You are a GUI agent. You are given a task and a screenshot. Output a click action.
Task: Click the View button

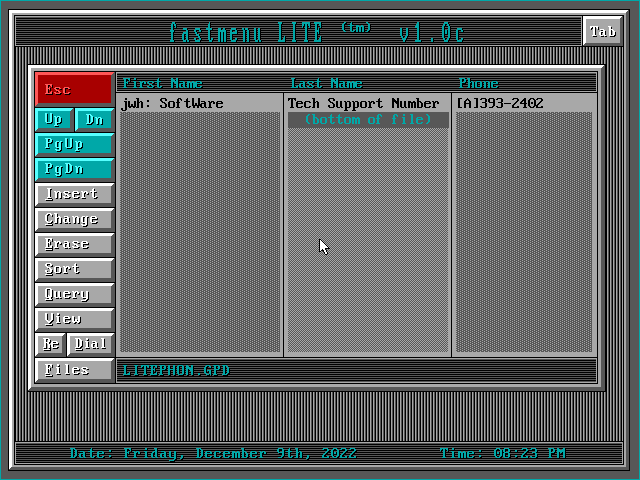pyautogui.click(x=74, y=319)
